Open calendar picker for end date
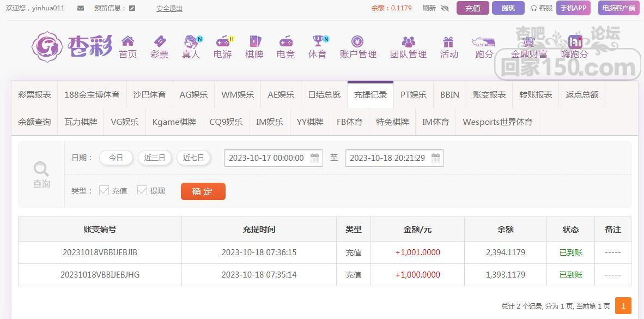Image resolution: width=644 pixels, height=319 pixels. pos(436,158)
